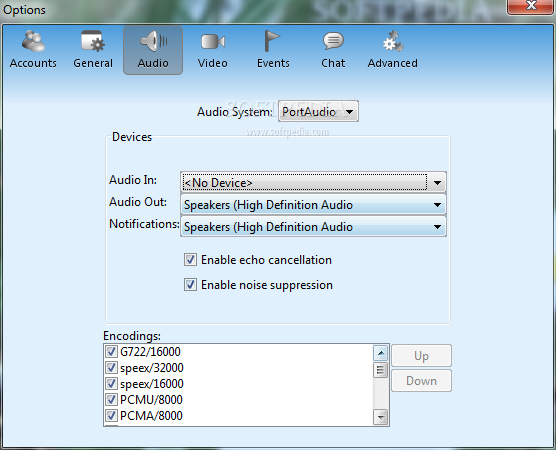Toggle Enable echo cancellation checkbox
This screenshot has width=556, height=450.
click(x=190, y=260)
